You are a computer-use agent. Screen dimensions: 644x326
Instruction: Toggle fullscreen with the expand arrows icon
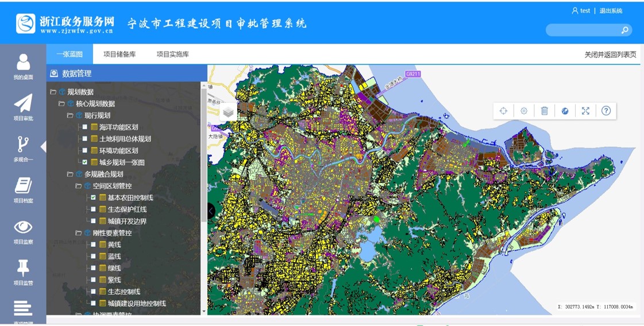(x=585, y=111)
